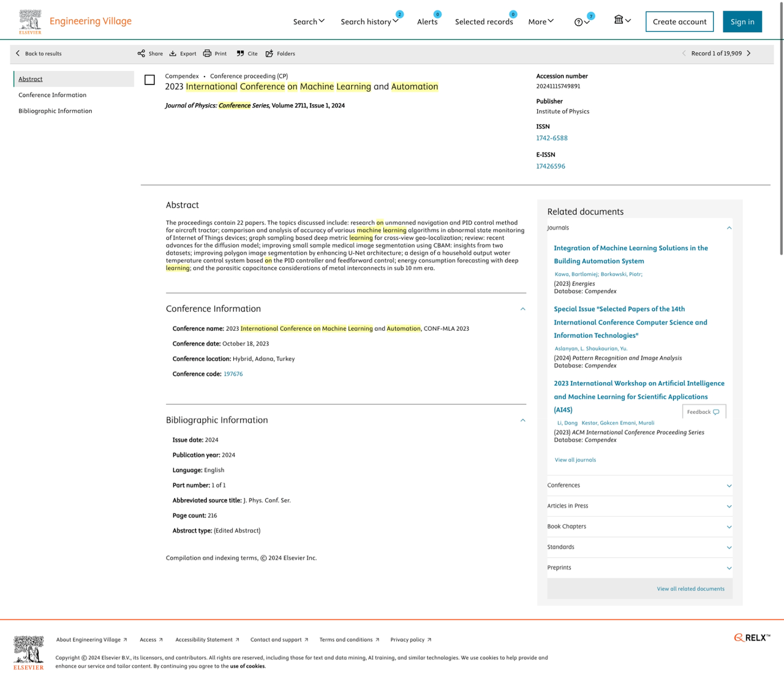Go to next record arrow
The width and height of the screenshot is (784, 684).
(749, 53)
